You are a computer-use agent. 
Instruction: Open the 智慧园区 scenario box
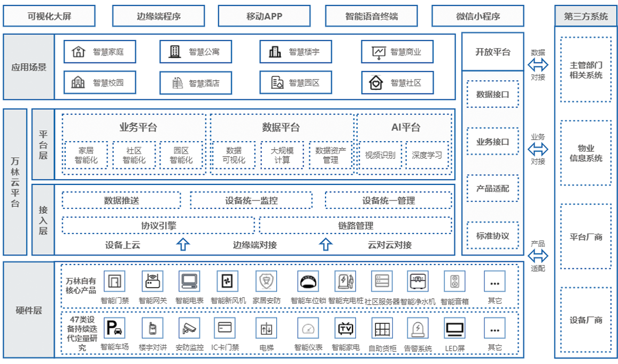296,83
